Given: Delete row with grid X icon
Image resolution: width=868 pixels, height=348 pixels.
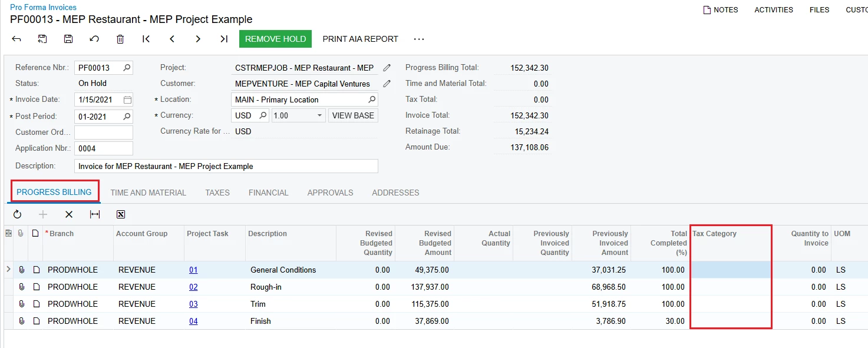Looking at the screenshot, I should click(x=69, y=214).
